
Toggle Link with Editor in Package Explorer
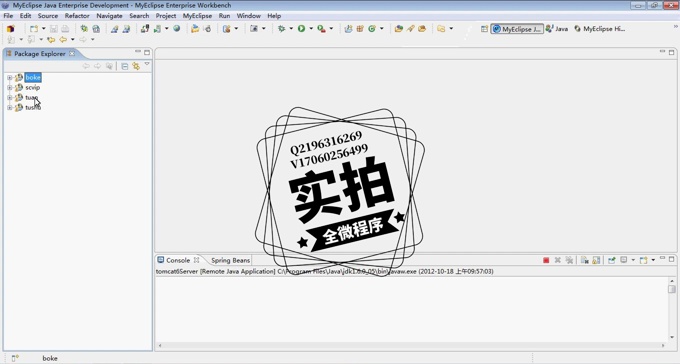[x=136, y=66]
